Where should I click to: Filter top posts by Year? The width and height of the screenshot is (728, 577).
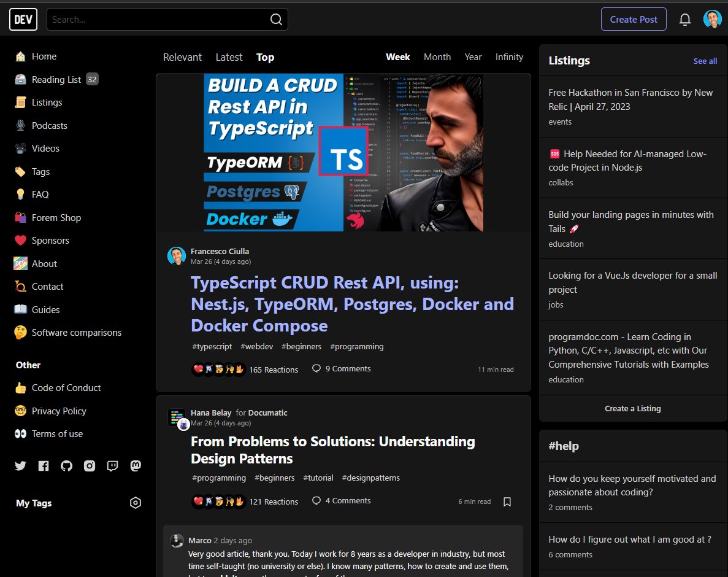point(473,56)
